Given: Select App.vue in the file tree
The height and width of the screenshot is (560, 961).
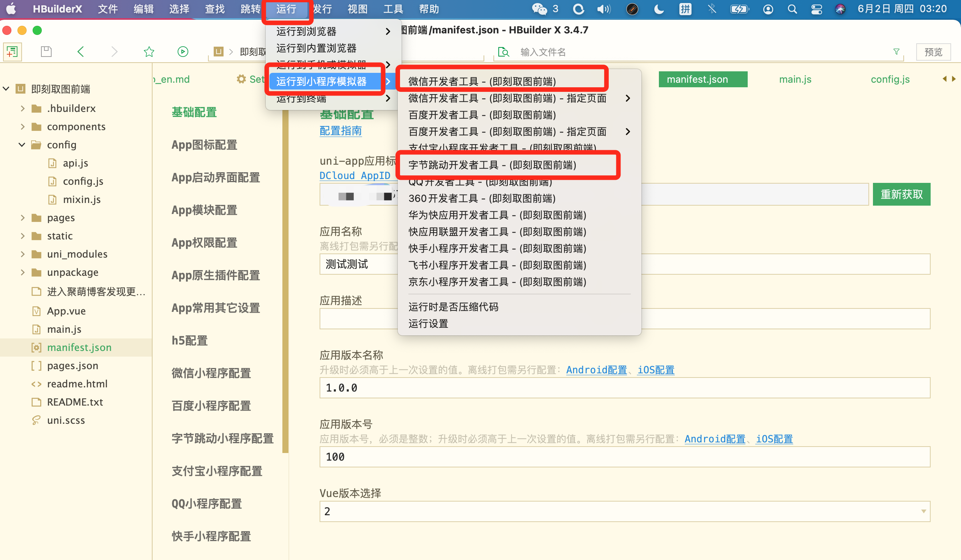Looking at the screenshot, I should 66,311.
